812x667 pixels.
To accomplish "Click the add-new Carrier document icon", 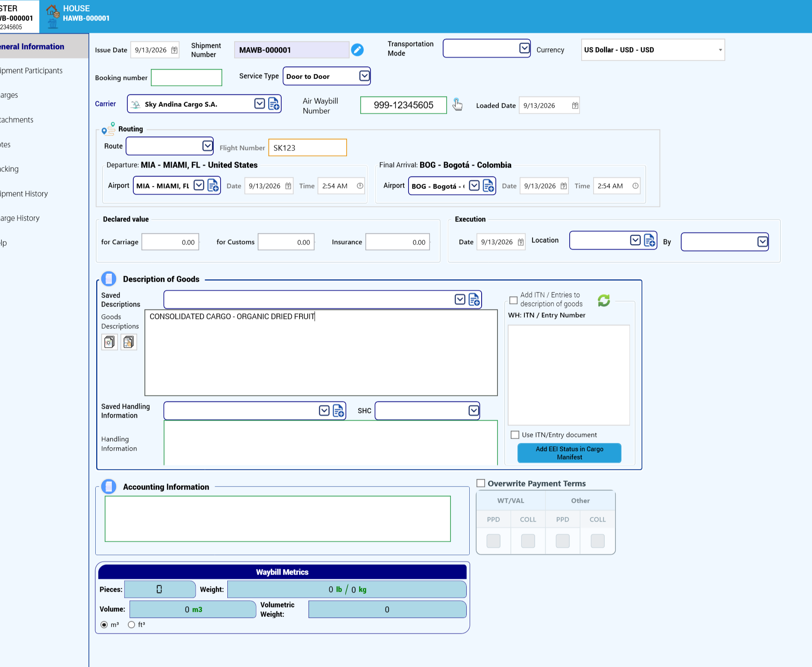I will pos(274,104).
